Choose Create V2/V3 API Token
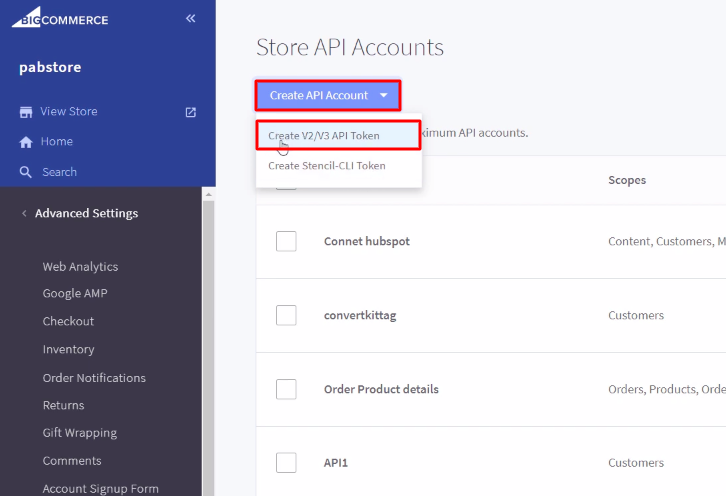 [x=324, y=136]
